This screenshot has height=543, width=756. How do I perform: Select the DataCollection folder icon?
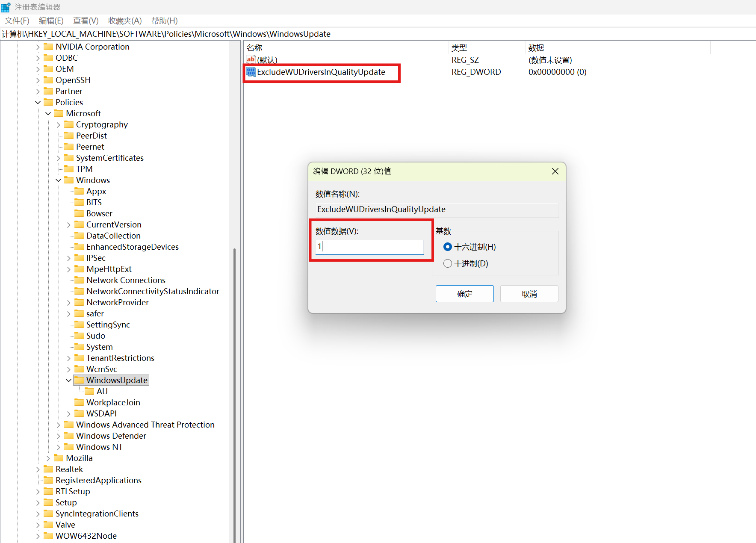coord(79,236)
